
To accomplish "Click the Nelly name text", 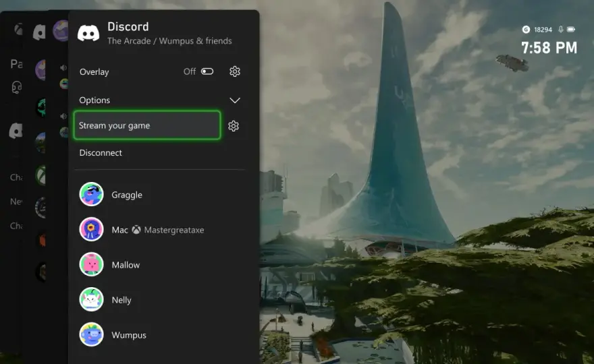I will [122, 300].
